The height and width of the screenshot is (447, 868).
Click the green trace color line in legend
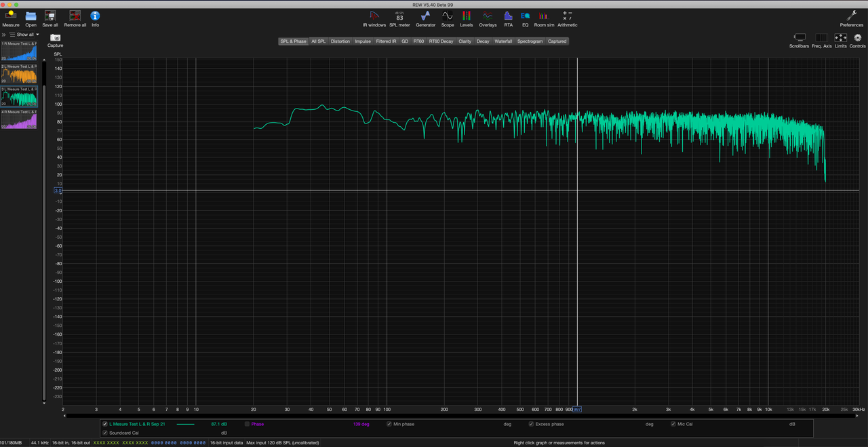click(x=185, y=424)
